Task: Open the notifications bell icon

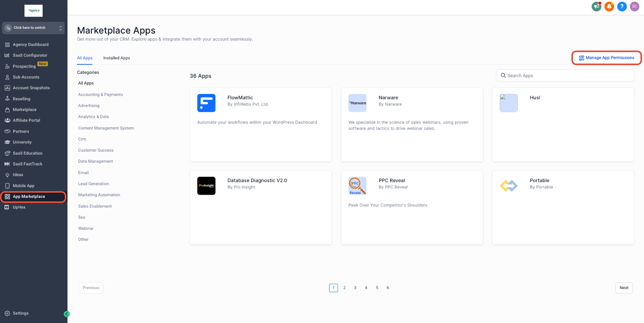Action: [x=609, y=6]
